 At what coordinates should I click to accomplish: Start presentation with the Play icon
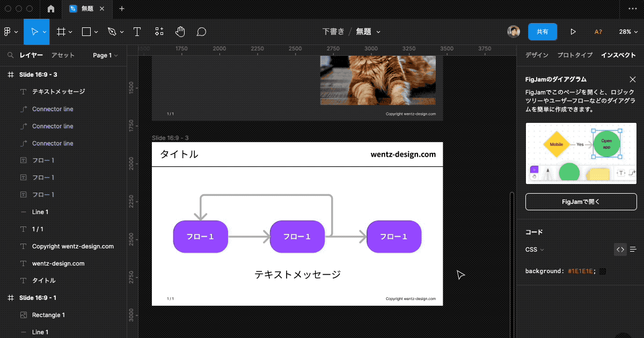tap(573, 32)
